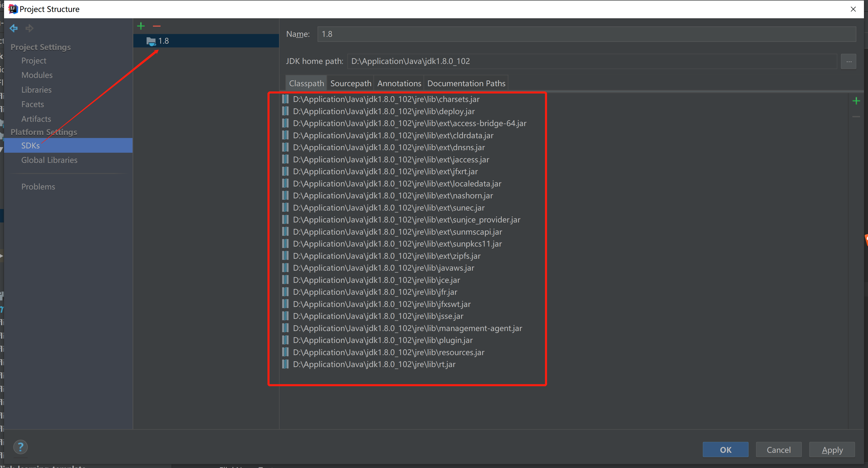Click the back navigation arrow
Screen dimensions: 868x468
click(14, 28)
